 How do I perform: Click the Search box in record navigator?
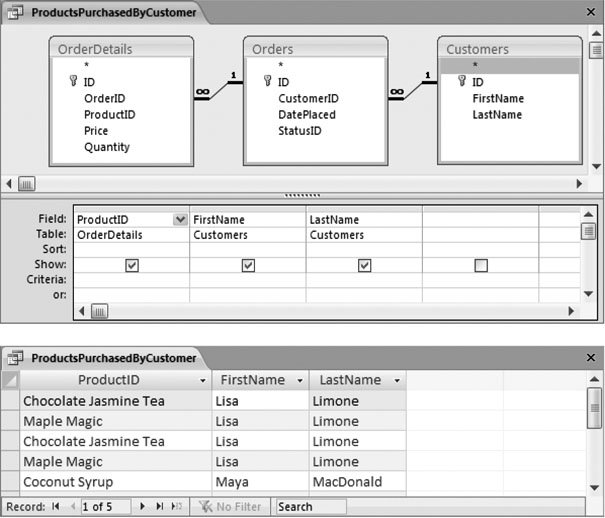pyautogui.click(x=311, y=506)
